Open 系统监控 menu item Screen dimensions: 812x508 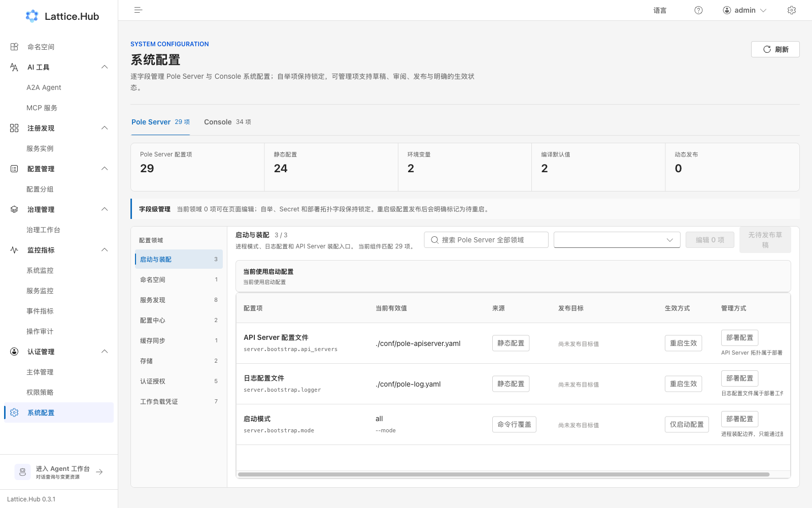59,270
